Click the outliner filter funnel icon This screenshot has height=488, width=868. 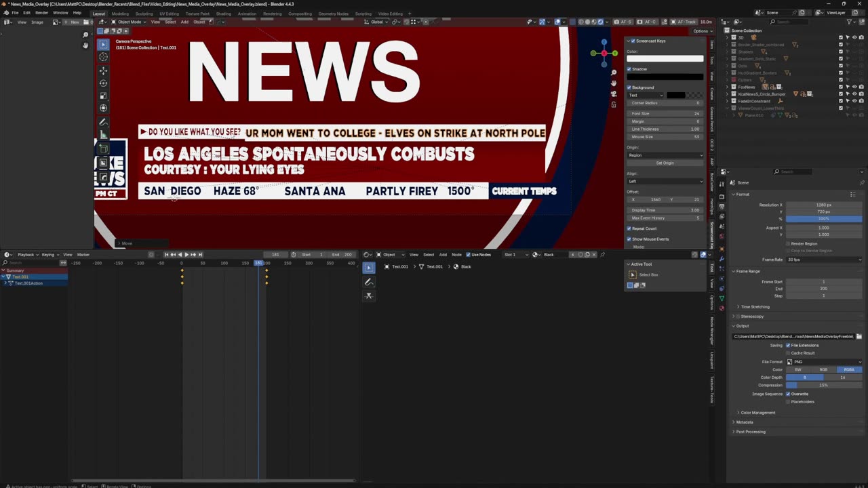click(850, 22)
